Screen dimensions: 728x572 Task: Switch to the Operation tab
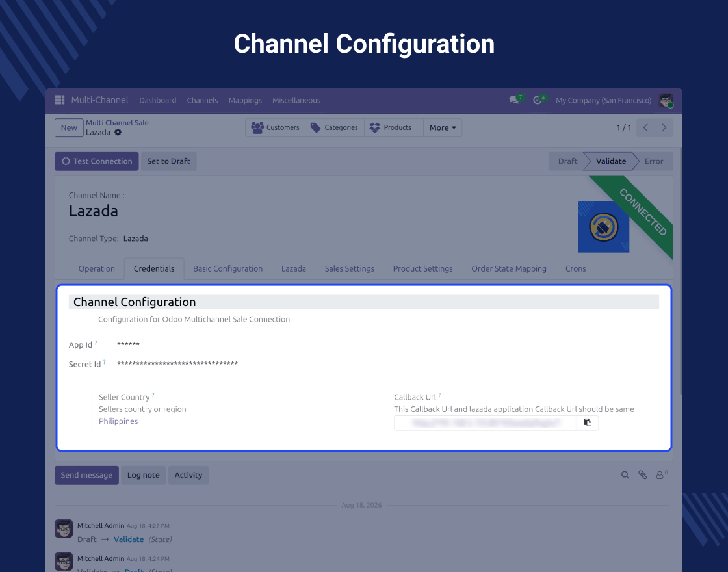click(x=97, y=269)
